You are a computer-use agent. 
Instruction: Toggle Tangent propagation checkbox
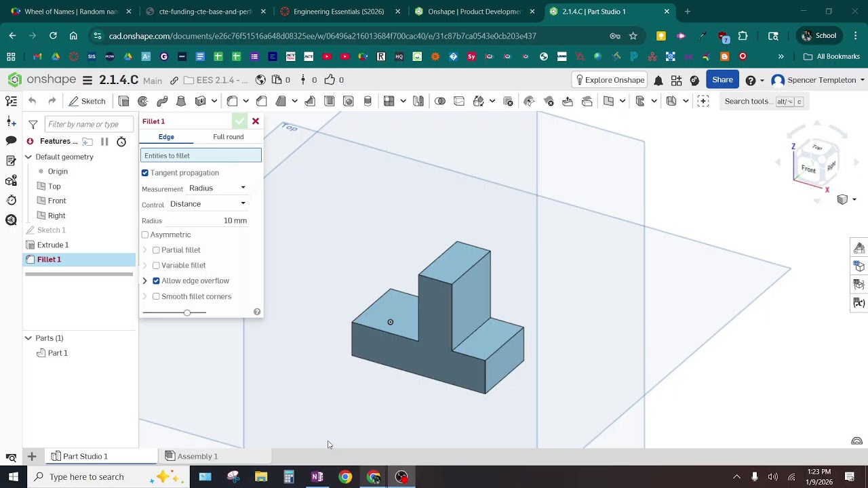[145, 173]
